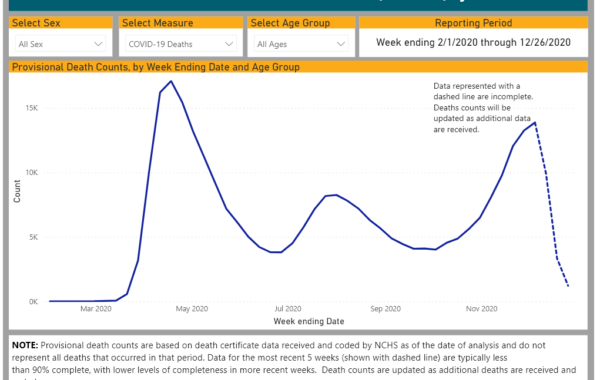The width and height of the screenshot is (600, 380).
Task: Click the Sep 2020 x-axis label
Action: tap(385, 308)
